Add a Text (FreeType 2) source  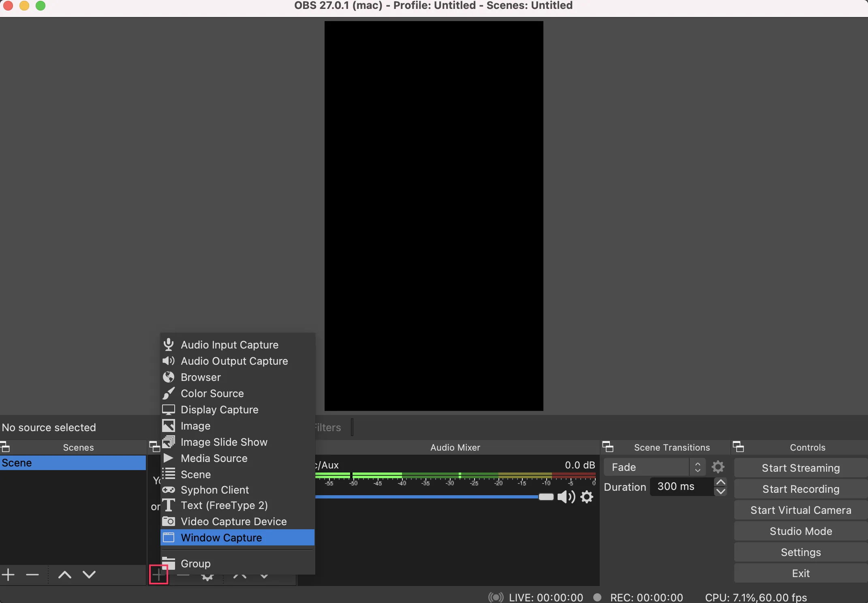(237, 505)
